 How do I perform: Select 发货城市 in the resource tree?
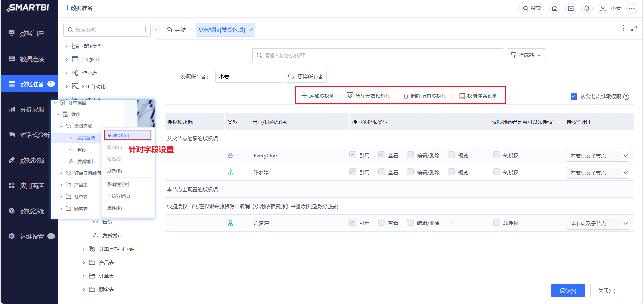click(112, 235)
